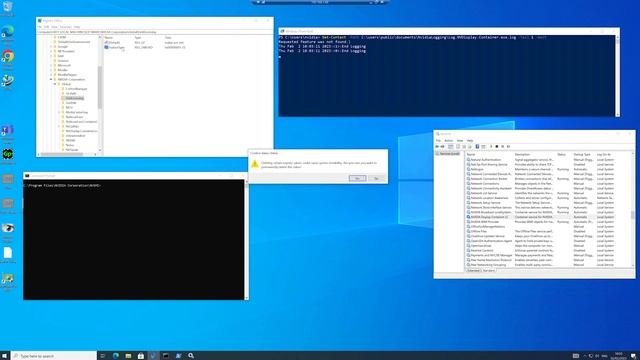Select Offline Files service row
The image size is (640, 360).
[540, 231]
